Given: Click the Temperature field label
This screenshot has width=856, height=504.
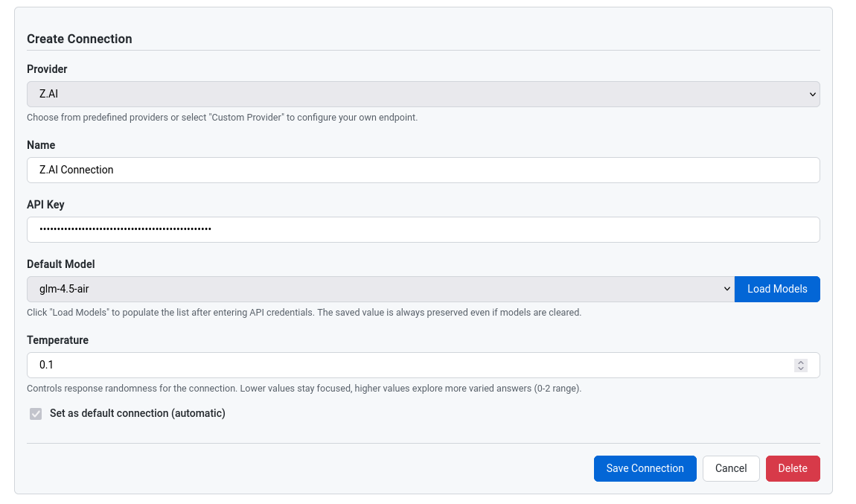Looking at the screenshot, I should (57, 340).
